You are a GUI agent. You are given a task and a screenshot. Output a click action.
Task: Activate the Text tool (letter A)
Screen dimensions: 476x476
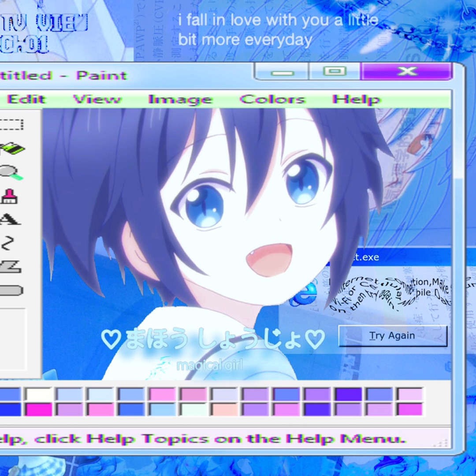[x=10, y=219]
